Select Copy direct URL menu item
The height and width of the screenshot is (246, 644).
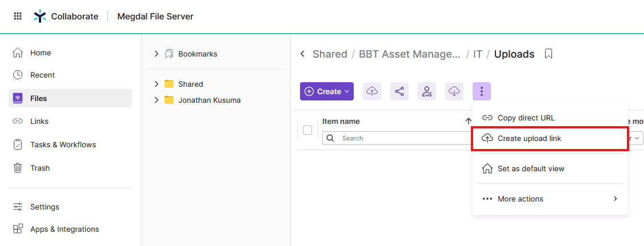[550, 118]
